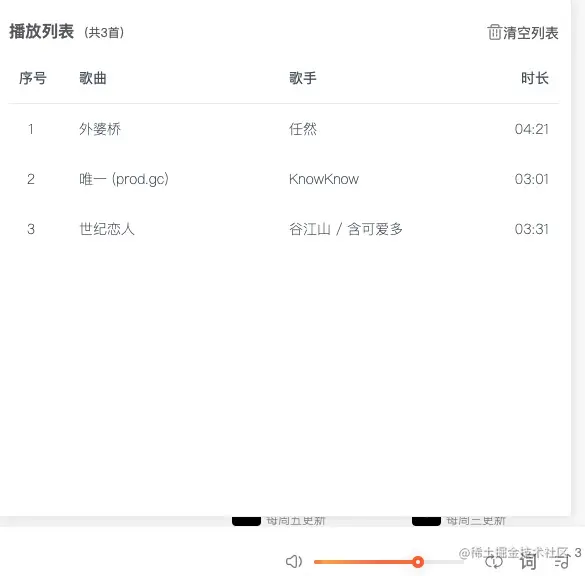
Task: Click artist name 谷江山
Action: click(310, 229)
